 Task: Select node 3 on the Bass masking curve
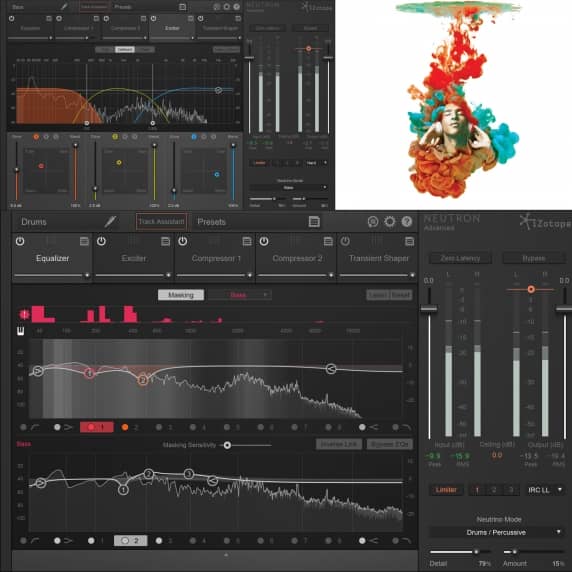189,474
